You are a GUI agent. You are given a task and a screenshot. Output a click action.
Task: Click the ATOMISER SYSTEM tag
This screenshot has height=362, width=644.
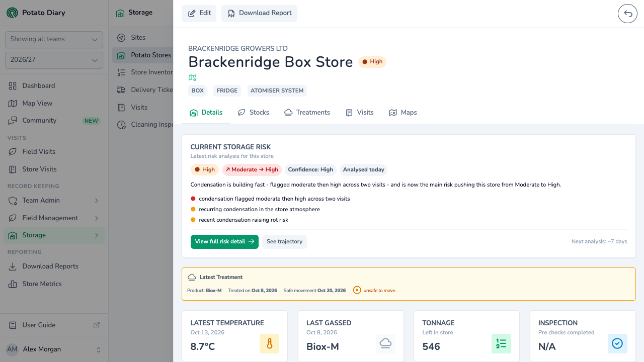pyautogui.click(x=277, y=91)
